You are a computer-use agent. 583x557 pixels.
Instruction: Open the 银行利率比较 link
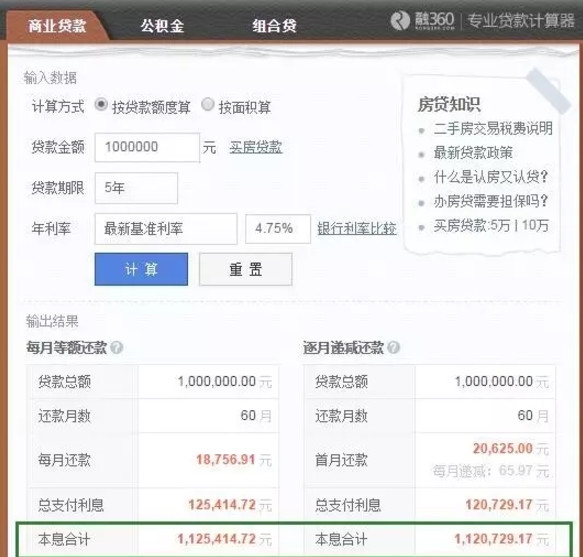(x=357, y=228)
